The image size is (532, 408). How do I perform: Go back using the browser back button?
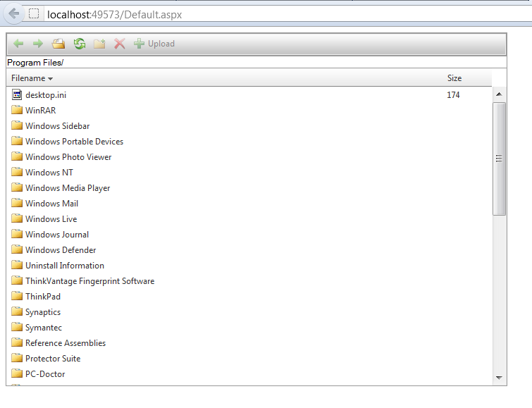[13, 13]
